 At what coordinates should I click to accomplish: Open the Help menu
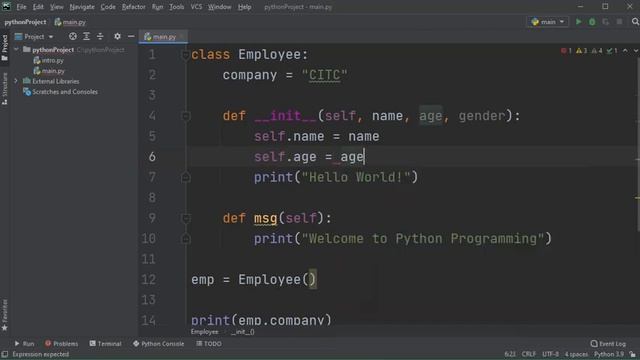pos(244,7)
